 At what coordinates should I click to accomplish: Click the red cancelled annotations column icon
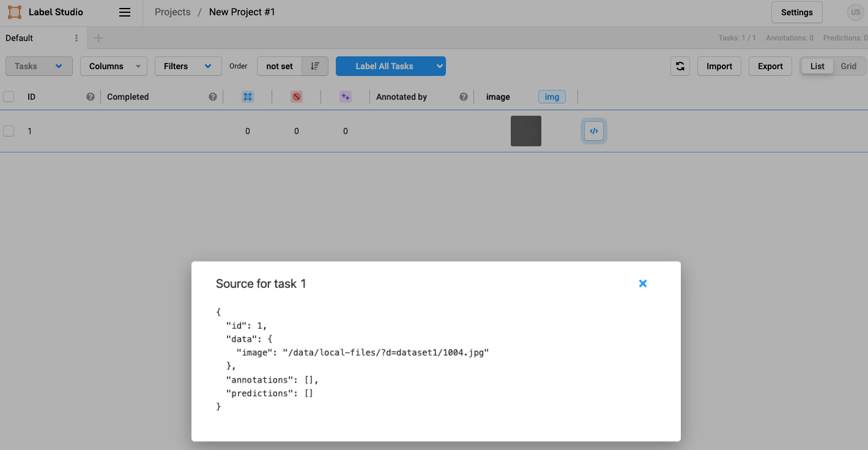296,96
